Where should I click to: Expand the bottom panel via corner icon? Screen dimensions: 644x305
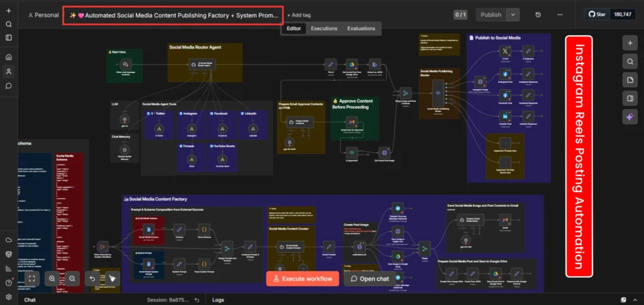[x=623, y=300]
